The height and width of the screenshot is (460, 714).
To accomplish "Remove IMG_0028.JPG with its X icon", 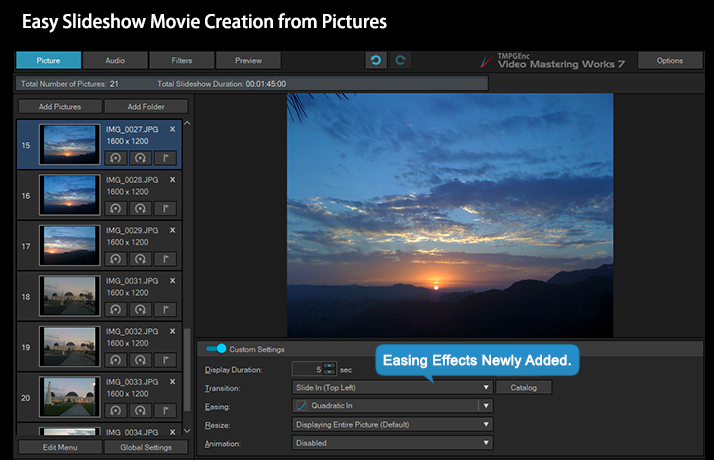I will click(x=173, y=180).
